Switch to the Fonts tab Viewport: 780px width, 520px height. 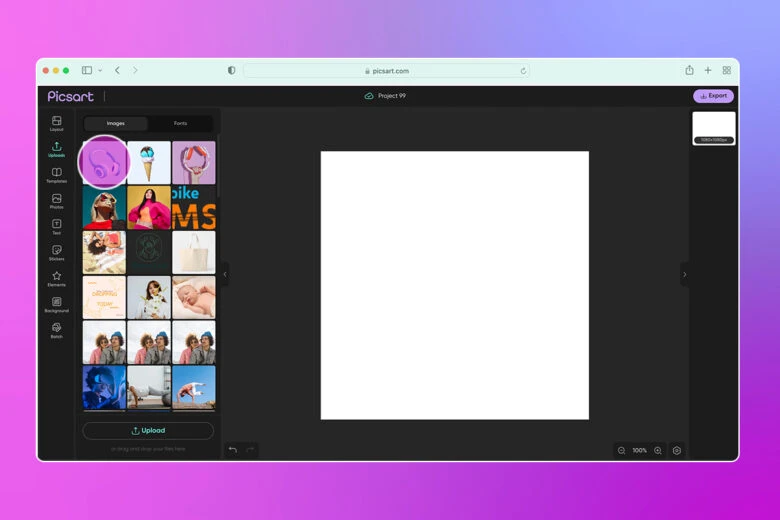click(180, 124)
